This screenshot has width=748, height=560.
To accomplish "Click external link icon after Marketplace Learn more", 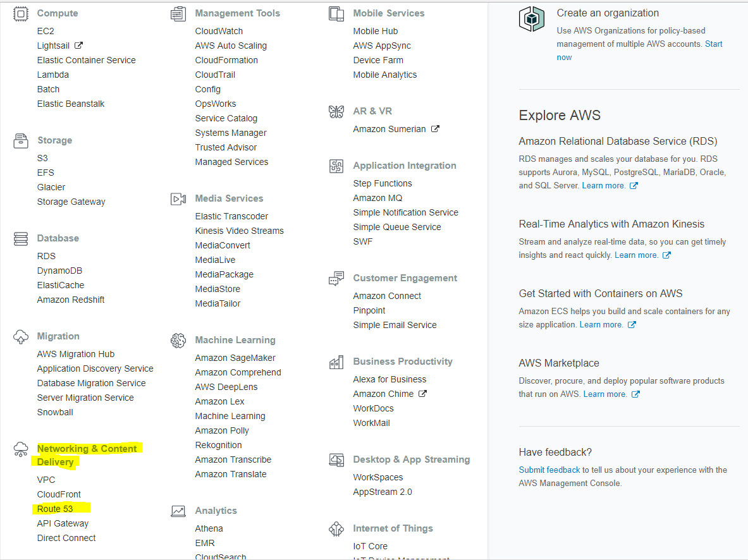I will point(635,394).
